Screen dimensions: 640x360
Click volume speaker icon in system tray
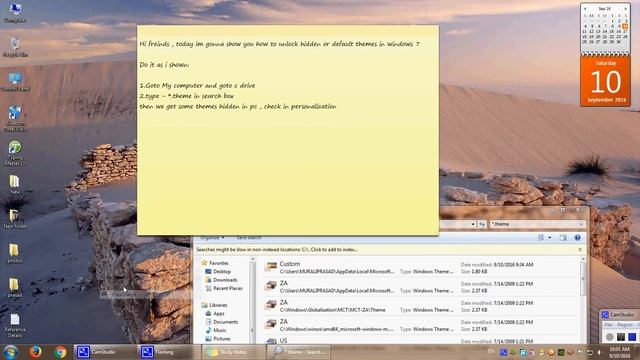pos(600,352)
